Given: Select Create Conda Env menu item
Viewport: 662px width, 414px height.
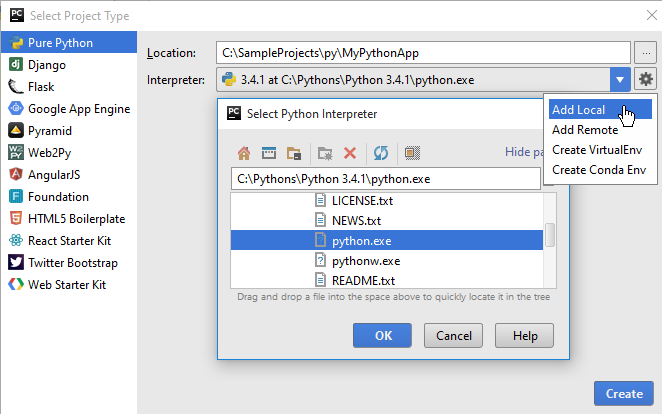Looking at the screenshot, I should [x=600, y=170].
